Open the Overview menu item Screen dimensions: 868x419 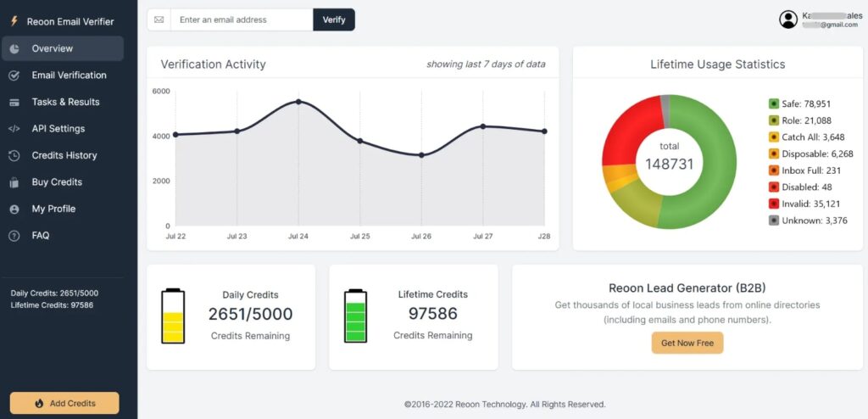click(63, 49)
